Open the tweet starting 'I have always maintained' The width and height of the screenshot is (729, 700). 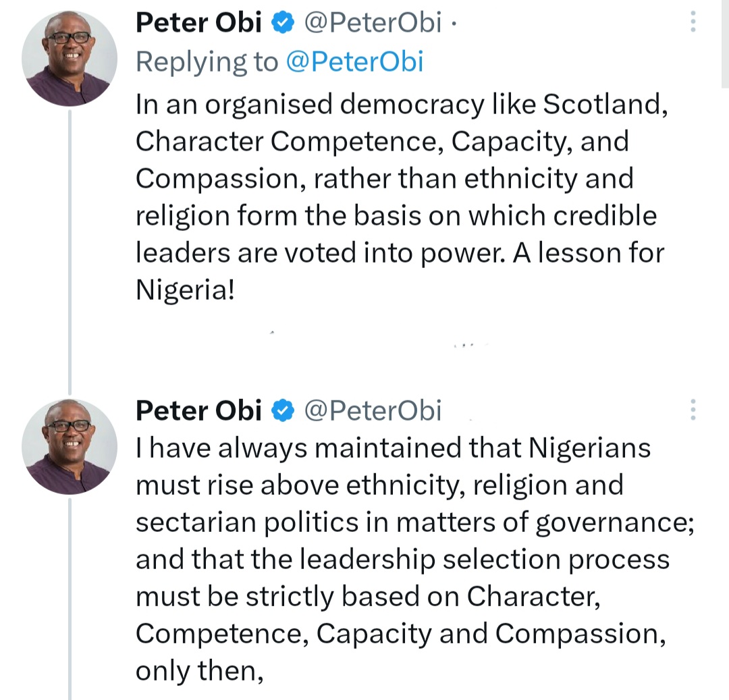[414, 560]
